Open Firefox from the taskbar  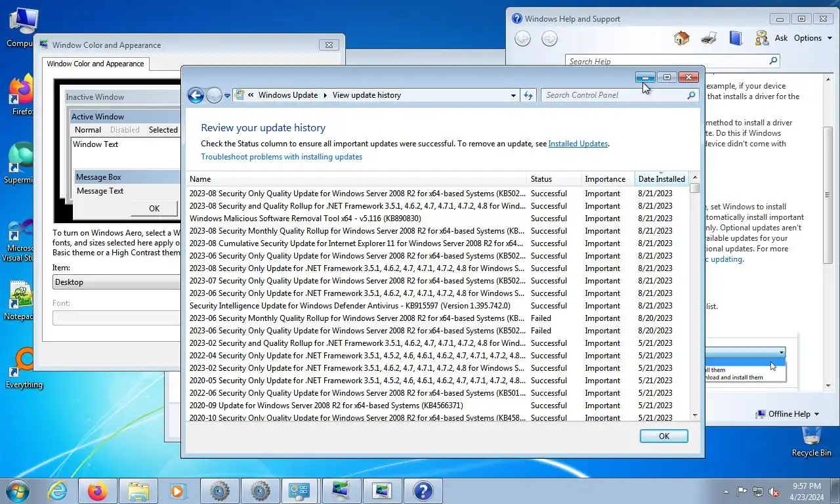(97, 491)
